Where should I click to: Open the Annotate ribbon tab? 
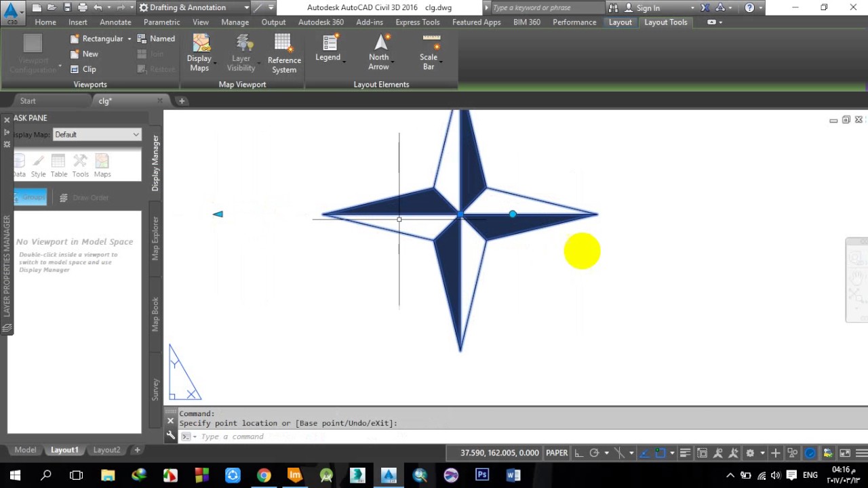tap(115, 22)
